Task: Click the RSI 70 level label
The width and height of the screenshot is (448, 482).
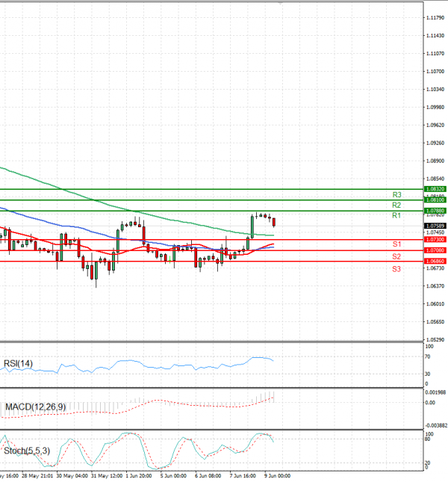Action: (427, 357)
